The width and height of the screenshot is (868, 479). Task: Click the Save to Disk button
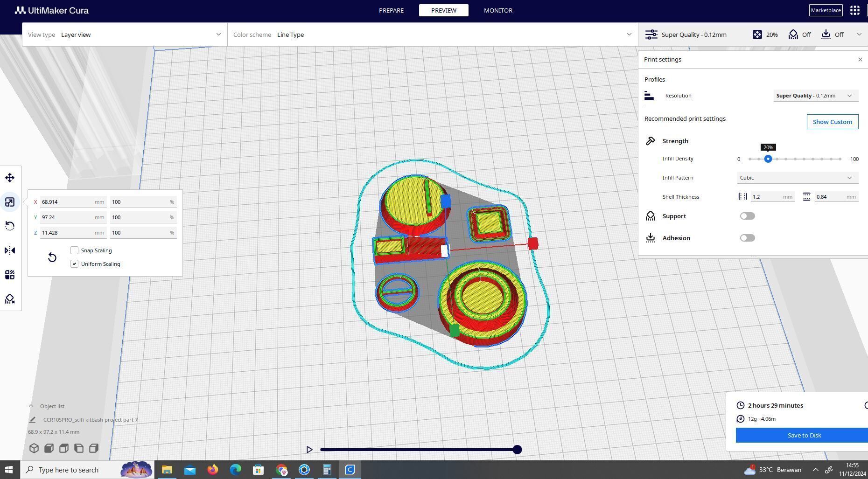(802, 435)
